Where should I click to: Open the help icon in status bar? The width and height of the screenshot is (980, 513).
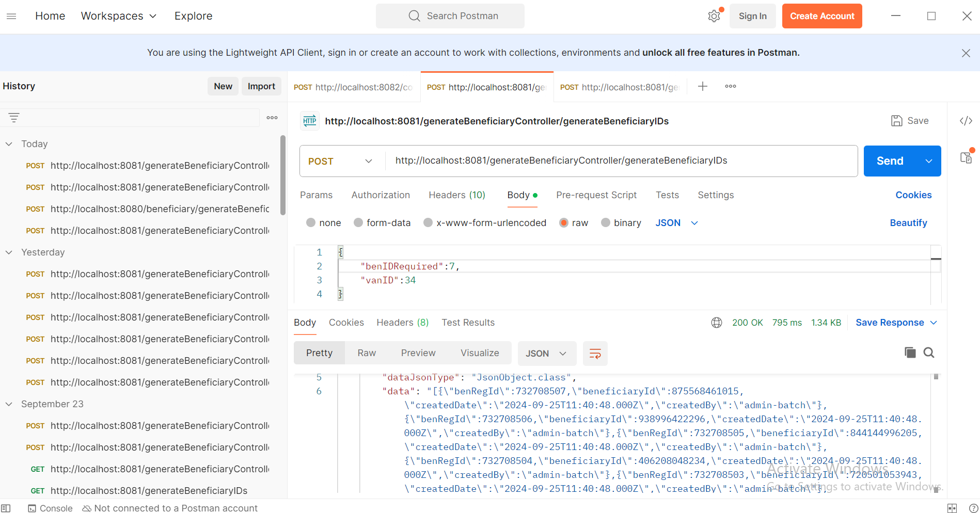tap(973, 508)
